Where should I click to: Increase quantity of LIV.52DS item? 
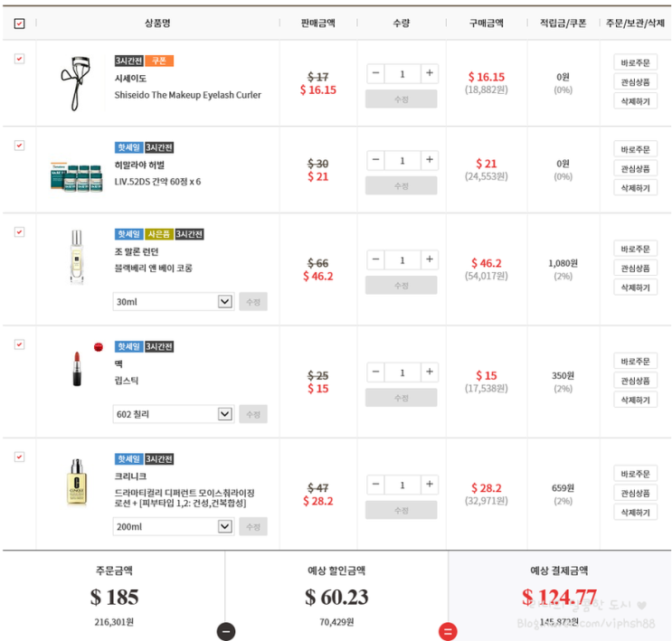point(430,160)
